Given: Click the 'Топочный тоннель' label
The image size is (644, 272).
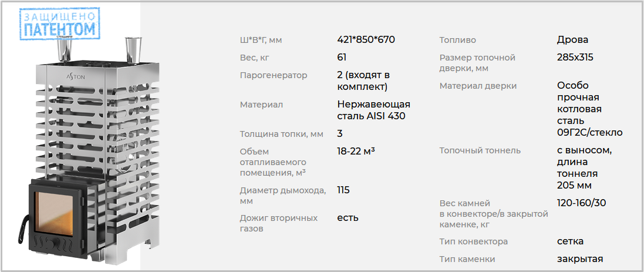Looking at the screenshot, I should (x=480, y=150).
